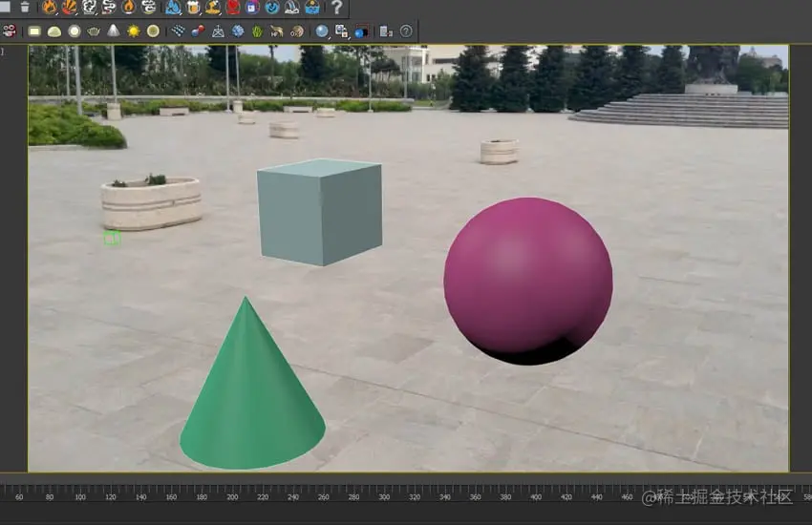Click the trash can delete icon

(25, 7)
